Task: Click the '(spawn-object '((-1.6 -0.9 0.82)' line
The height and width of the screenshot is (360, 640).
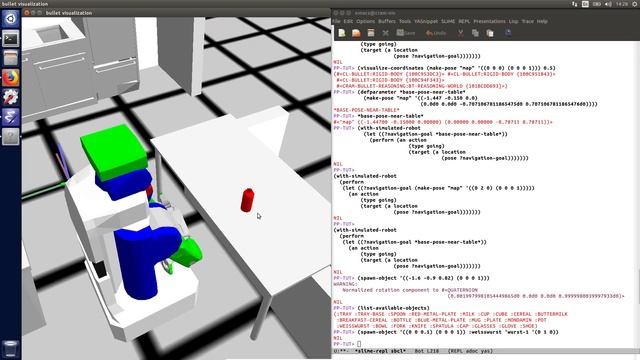Action: [x=423, y=278]
